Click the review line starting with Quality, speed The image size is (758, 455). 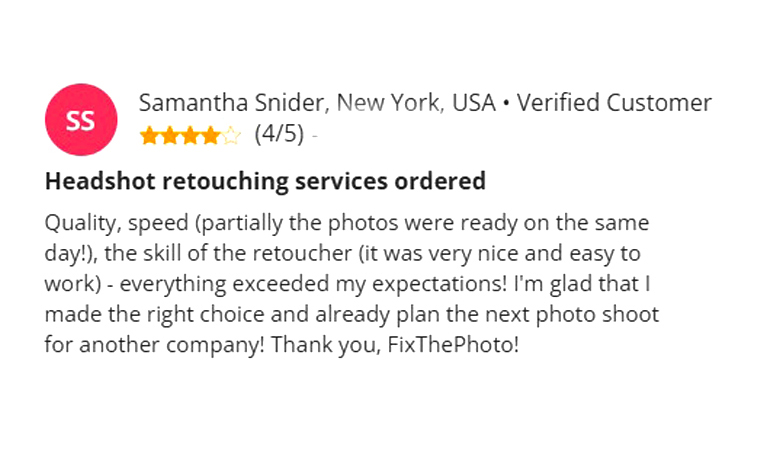pos(347,223)
